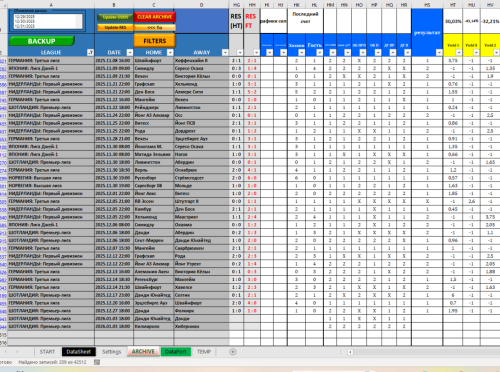This screenshot has width=500, height=372.
Task: Click the red CLEAR ARCHIVE button
Action: point(155,17)
